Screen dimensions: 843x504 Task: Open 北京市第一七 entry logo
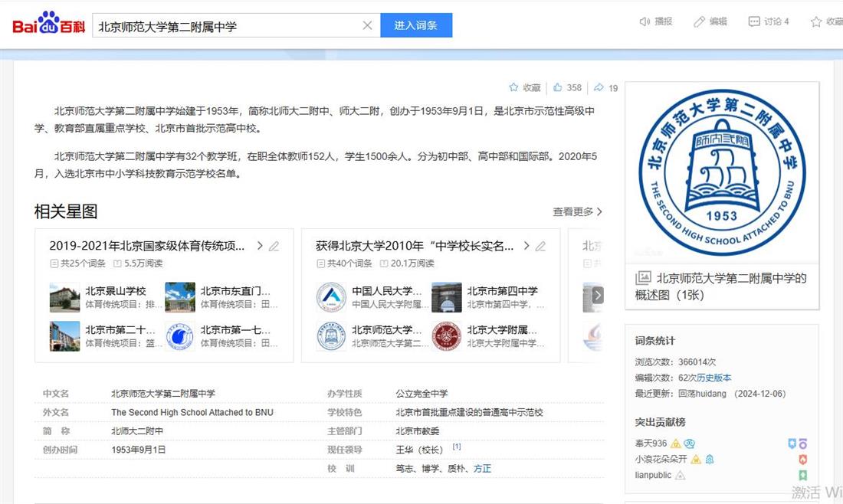(180, 336)
